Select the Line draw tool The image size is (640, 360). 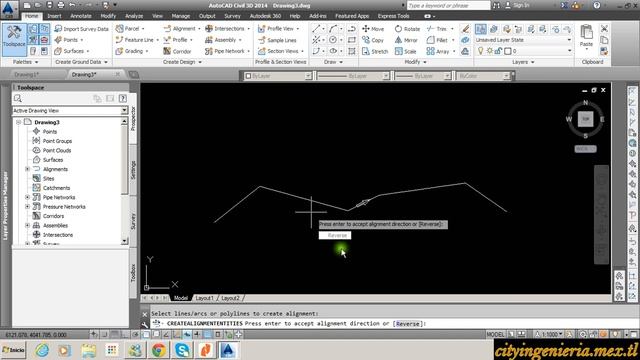tap(316, 29)
